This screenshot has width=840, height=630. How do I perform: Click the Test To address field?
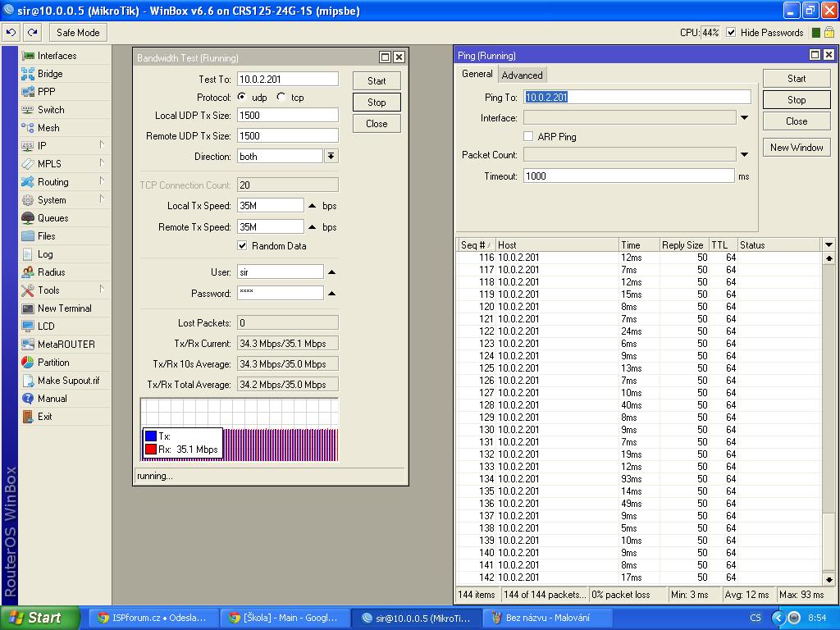[288, 80]
